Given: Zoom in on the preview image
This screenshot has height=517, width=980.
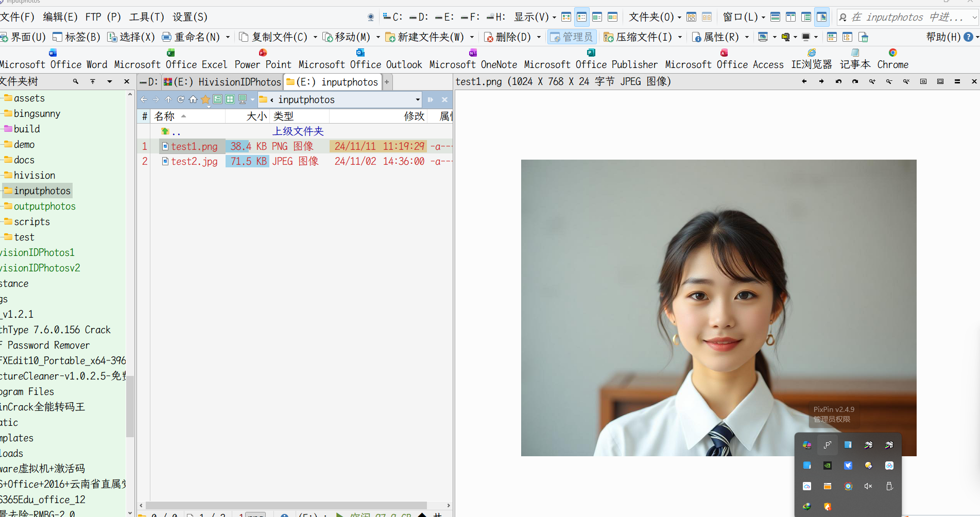Looking at the screenshot, I should pyautogui.click(x=872, y=81).
